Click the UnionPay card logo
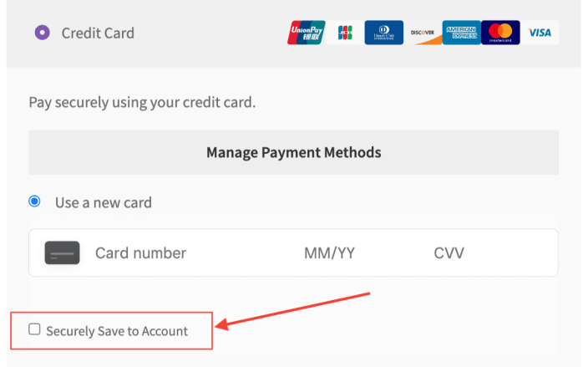Viewport: 588px width, 367px height. point(306,33)
